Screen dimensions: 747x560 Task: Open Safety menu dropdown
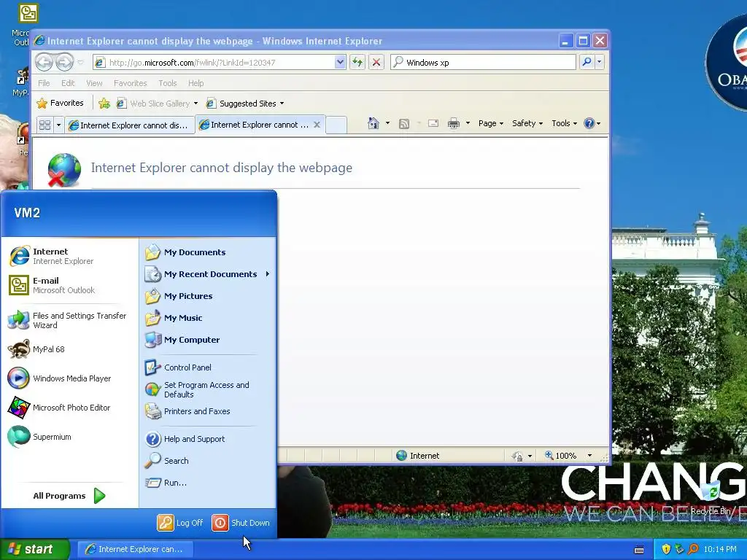(x=527, y=123)
